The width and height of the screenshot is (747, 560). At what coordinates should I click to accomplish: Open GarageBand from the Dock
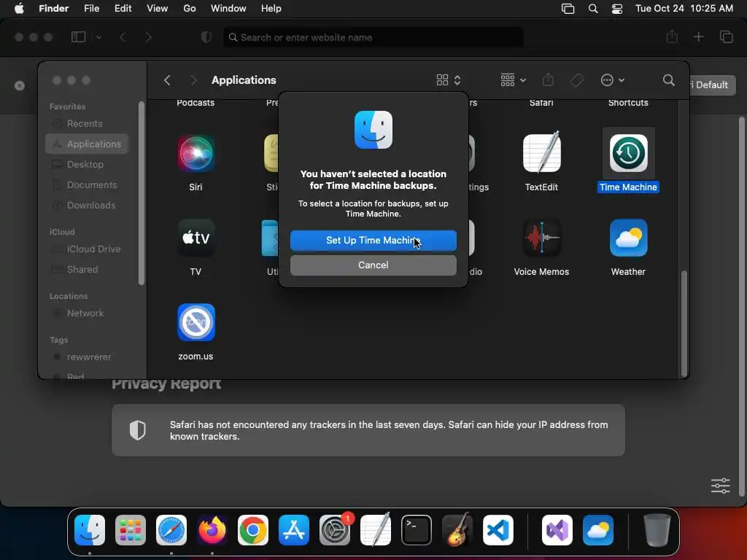coord(457,530)
